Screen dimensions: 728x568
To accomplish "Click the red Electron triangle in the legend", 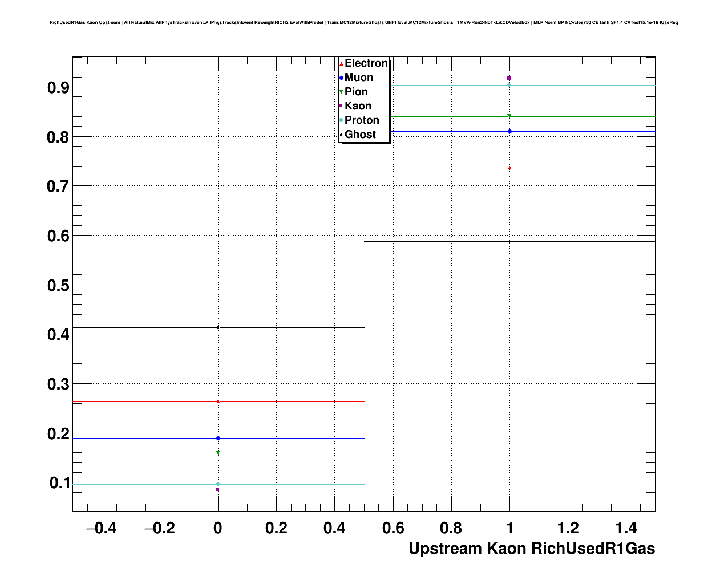I will 341,64.
